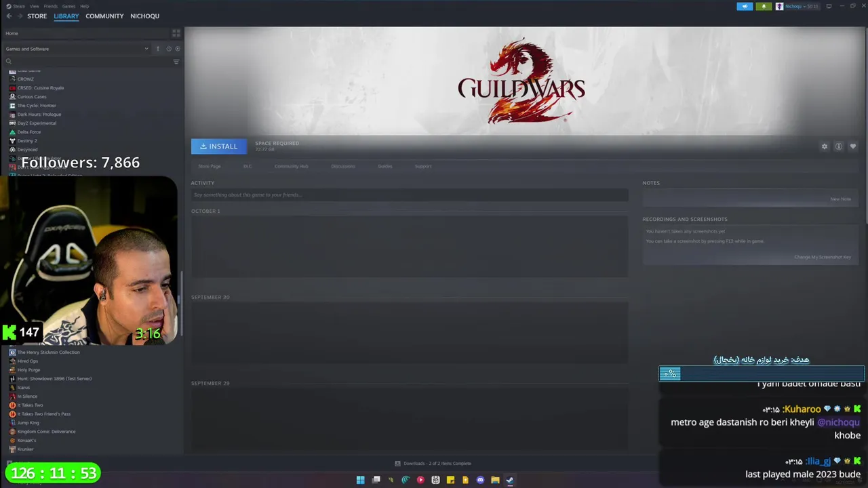Viewport: 868px width, 488px height.
Task: Go back with the left arrow button
Action: coord(9,16)
